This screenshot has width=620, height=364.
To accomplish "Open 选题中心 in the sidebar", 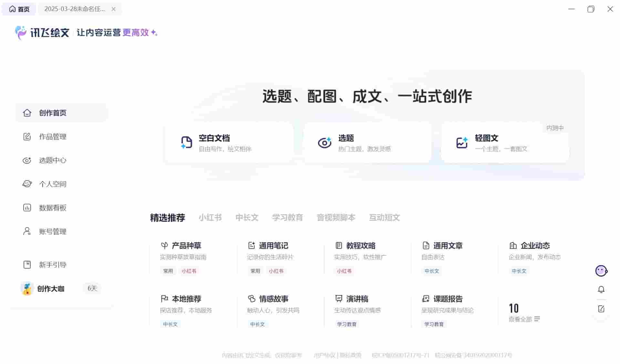I will [53, 160].
